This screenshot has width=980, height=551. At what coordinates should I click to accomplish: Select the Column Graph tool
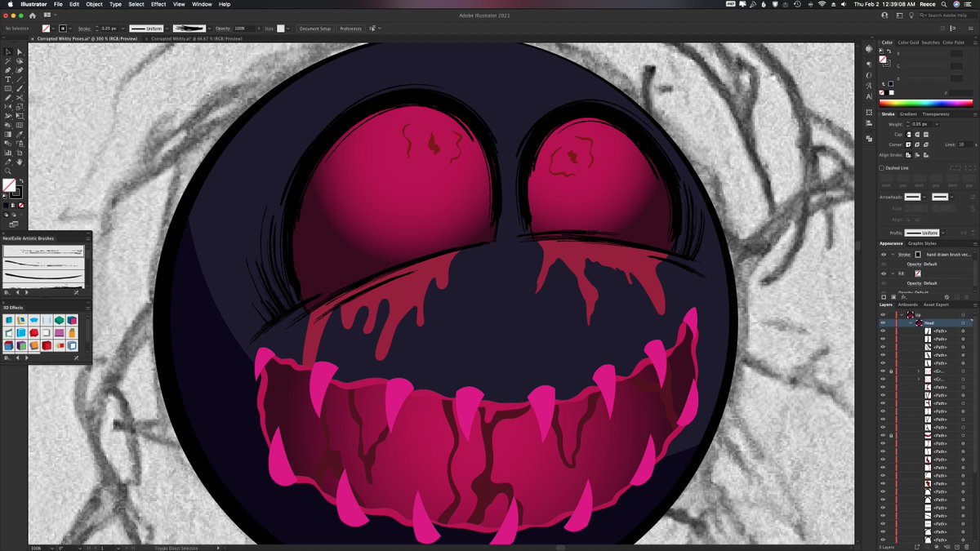(x=7, y=153)
